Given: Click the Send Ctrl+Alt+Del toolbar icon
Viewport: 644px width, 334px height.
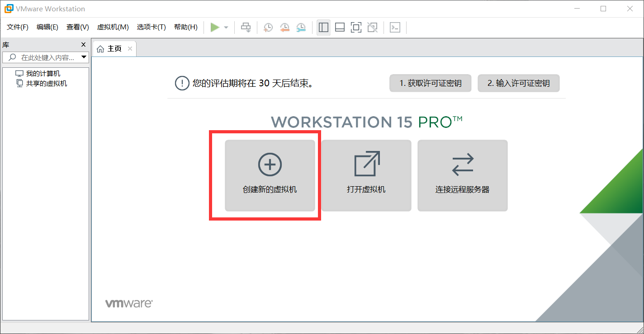Looking at the screenshot, I should pos(246,28).
